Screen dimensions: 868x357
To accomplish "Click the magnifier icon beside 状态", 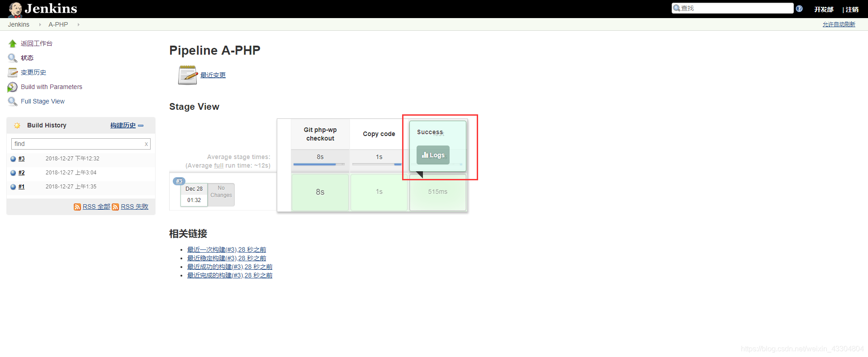I will [x=13, y=58].
